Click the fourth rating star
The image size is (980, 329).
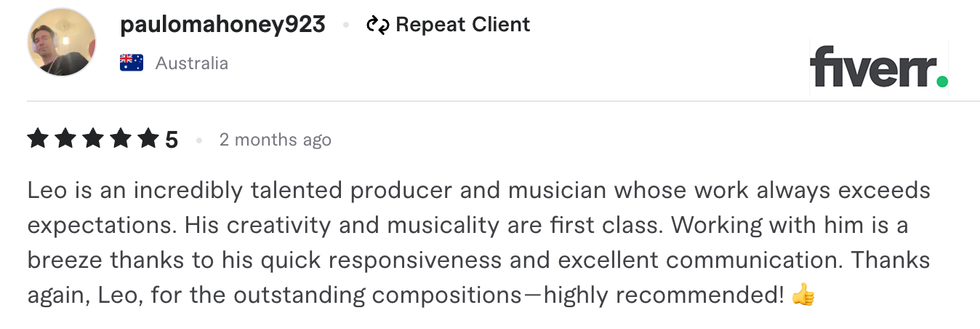point(121,138)
